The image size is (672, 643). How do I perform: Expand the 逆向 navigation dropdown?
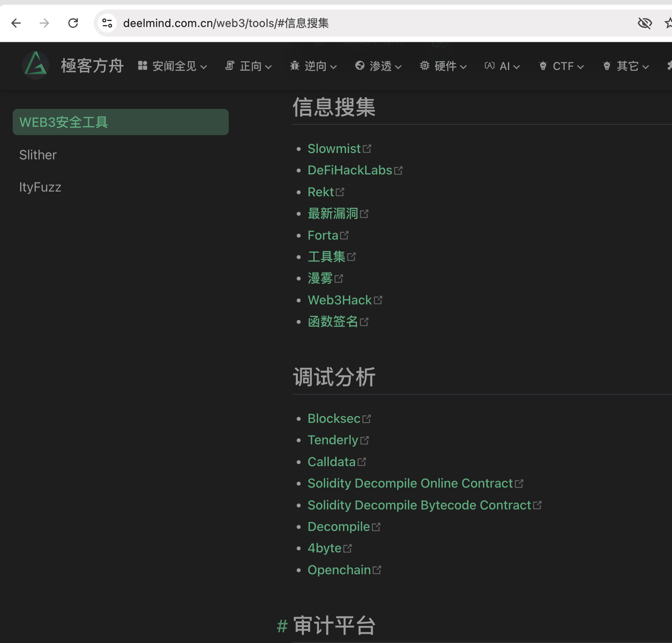click(313, 66)
